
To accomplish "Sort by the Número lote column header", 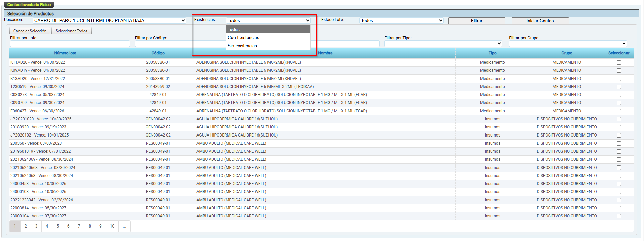I will pyautogui.click(x=65, y=53).
